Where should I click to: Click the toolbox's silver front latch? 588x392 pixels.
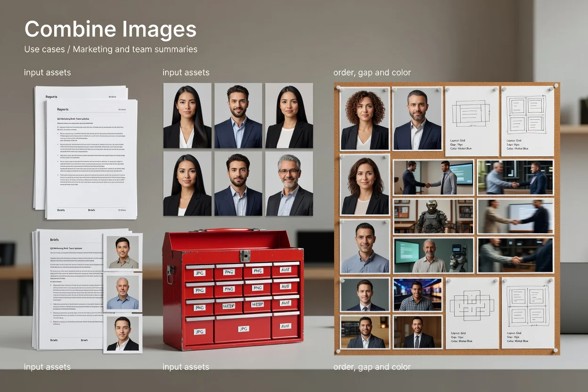click(x=245, y=256)
